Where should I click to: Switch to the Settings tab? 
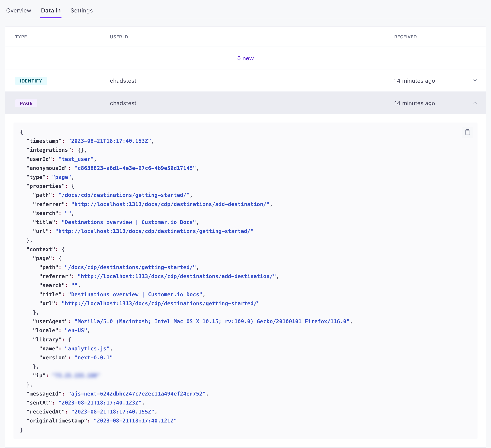(x=81, y=10)
